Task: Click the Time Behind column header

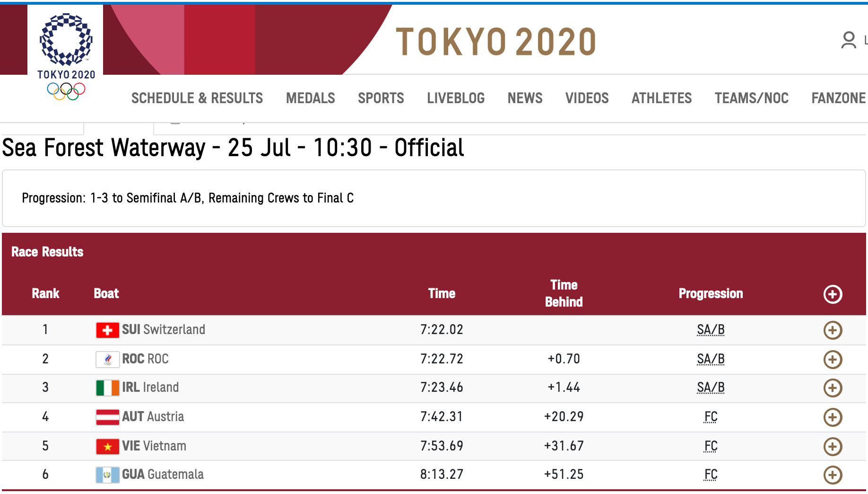Action: click(564, 293)
